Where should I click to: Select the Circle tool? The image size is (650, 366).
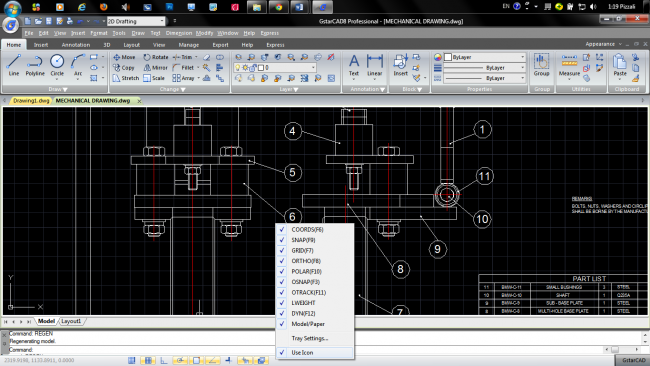coord(57,65)
